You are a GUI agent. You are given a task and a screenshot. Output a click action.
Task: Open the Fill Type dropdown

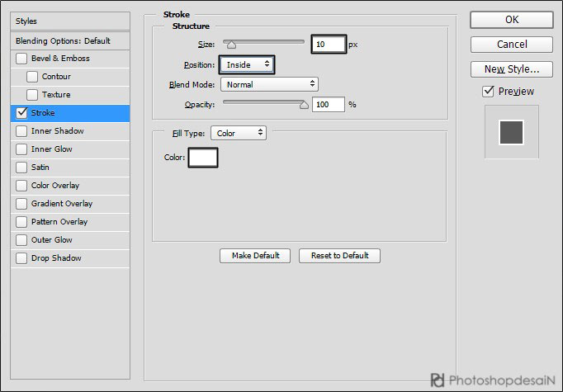[239, 133]
